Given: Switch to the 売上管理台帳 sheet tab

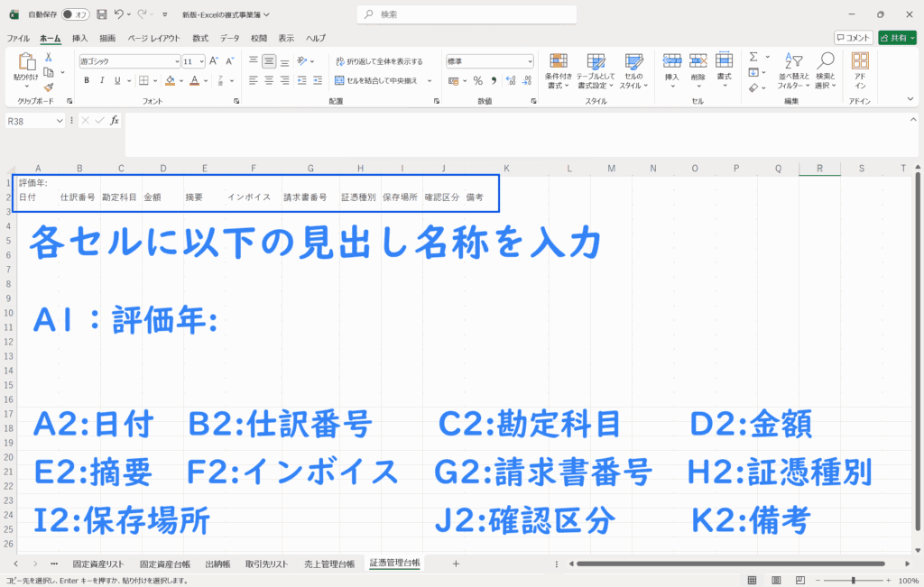Looking at the screenshot, I should click(328, 564).
